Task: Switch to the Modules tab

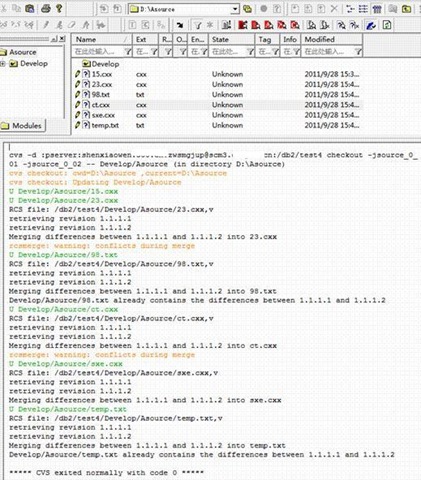Action: [23, 126]
